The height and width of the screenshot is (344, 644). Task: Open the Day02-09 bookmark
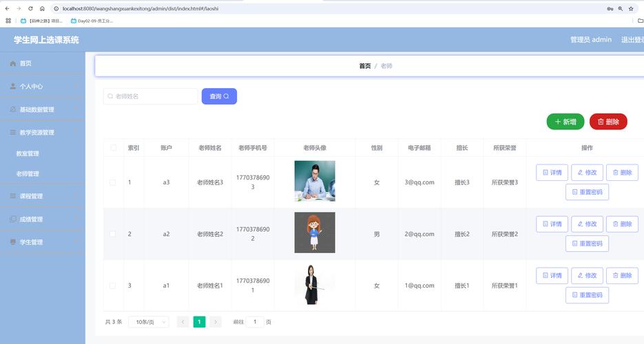(92, 21)
